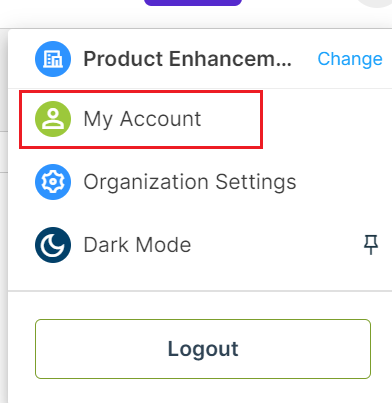Click the partial avatar circle at top right
Screen dimensions: 392x403
tap(375, 3)
